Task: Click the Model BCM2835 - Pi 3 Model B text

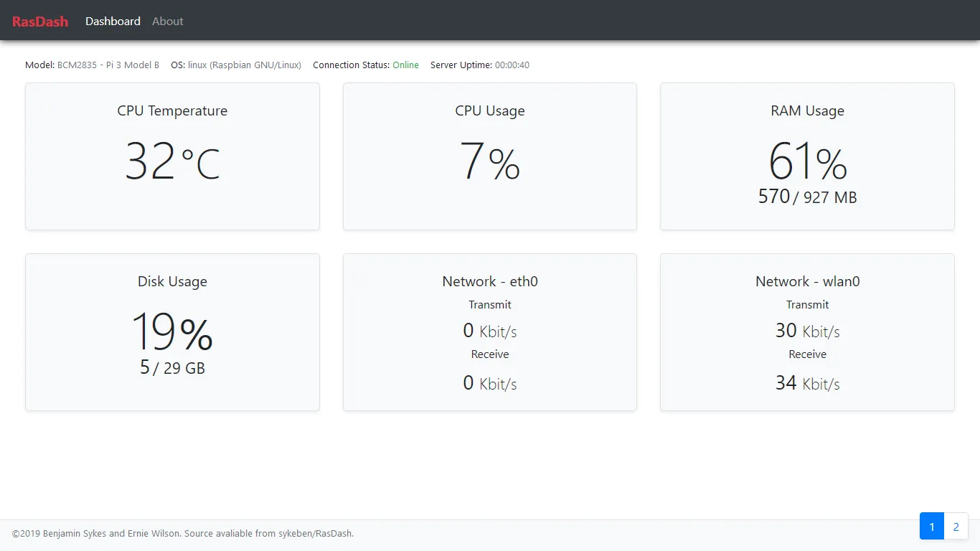Action: (92, 65)
